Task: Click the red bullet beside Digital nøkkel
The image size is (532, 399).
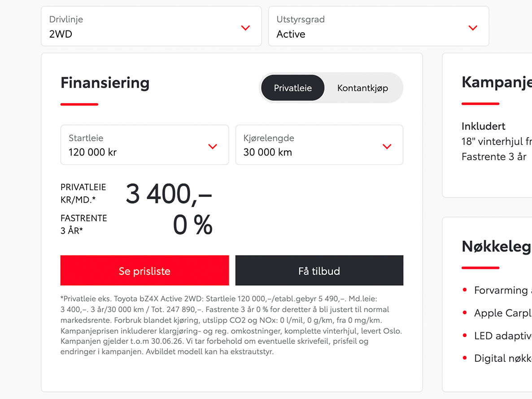Action: click(x=465, y=358)
